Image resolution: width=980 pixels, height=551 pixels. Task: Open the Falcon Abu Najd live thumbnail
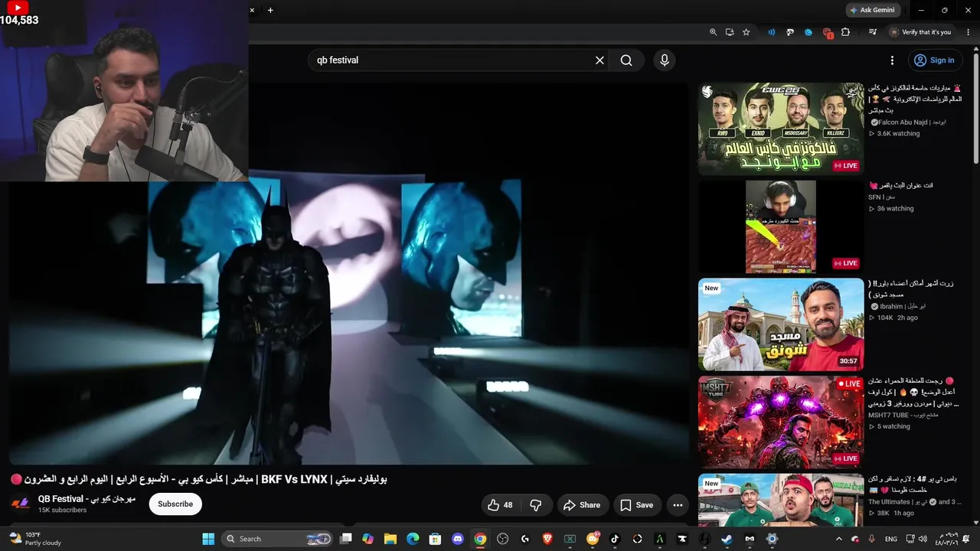(x=781, y=129)
